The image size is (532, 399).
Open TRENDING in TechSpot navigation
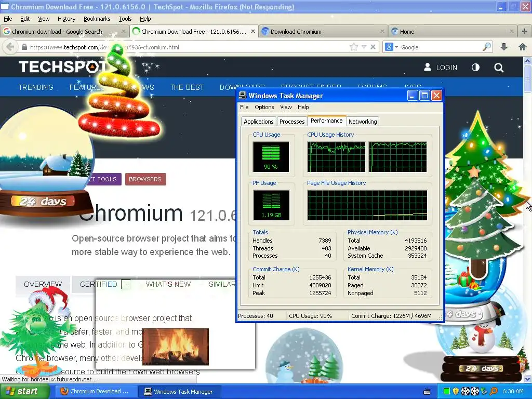click(x=36, y=87)
